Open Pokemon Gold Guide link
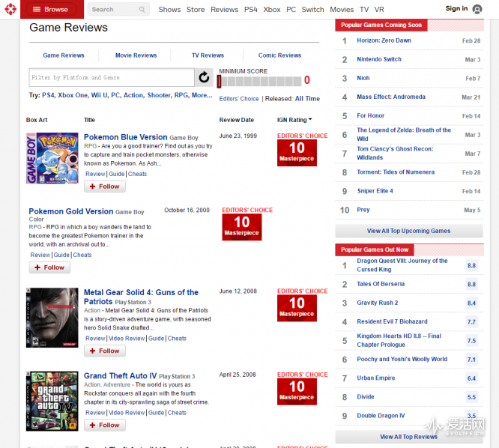The width and height of the screenshot is (499, 448). [x=61, y=255]
